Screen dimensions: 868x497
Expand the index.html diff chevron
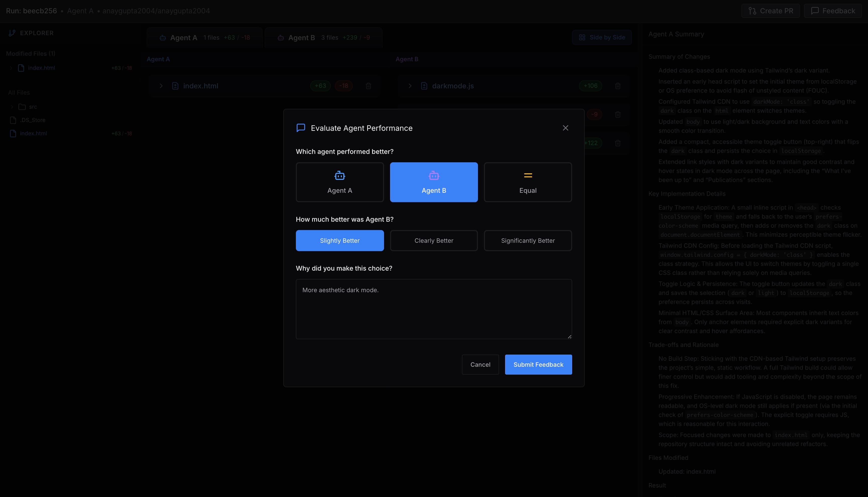tap(161, 86)
